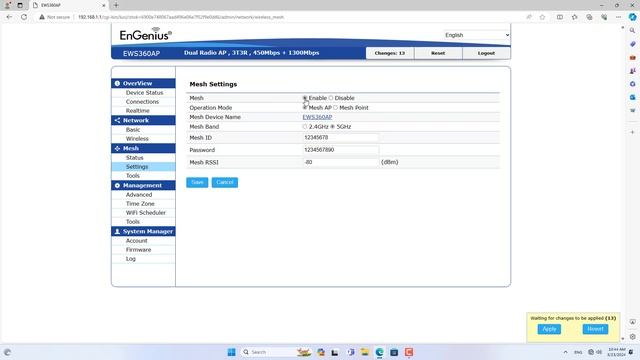Open Management Advanced page
The width and height of the screenshot is (640, 360).
(x=139, y=195)
